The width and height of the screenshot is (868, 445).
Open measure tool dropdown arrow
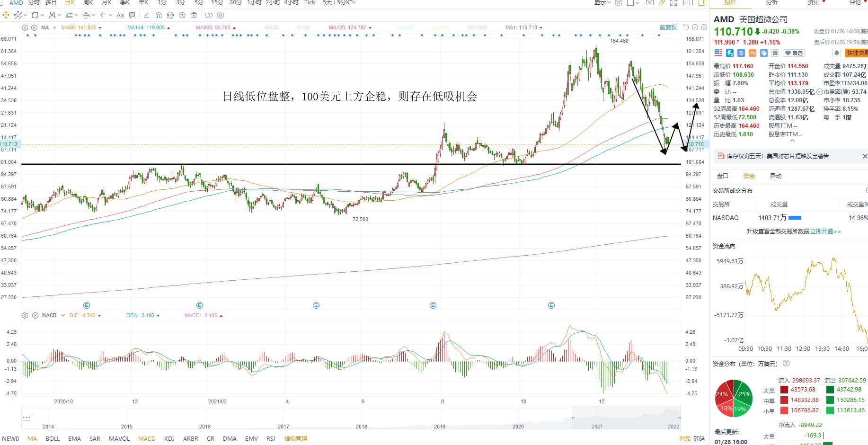94,15
